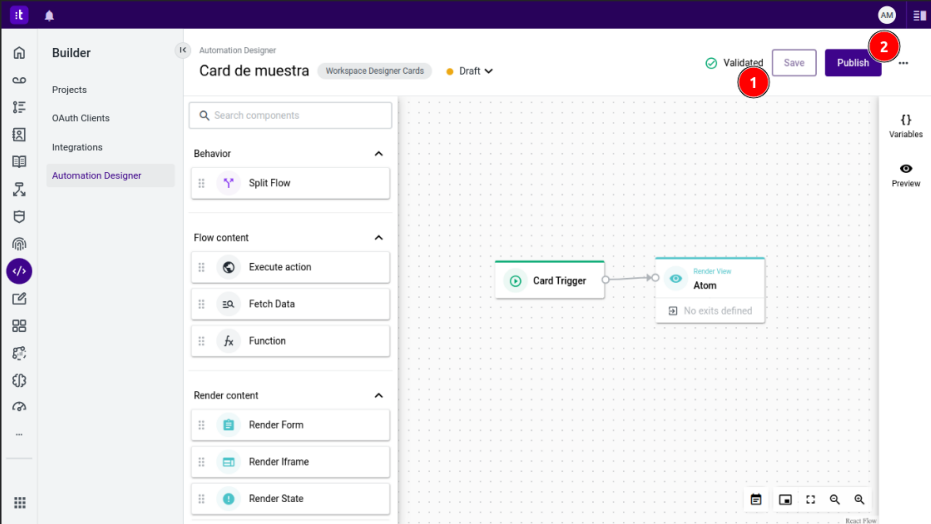The image size is (931, 524).
Task: Collapse the Flow content section
Action: 378,238
